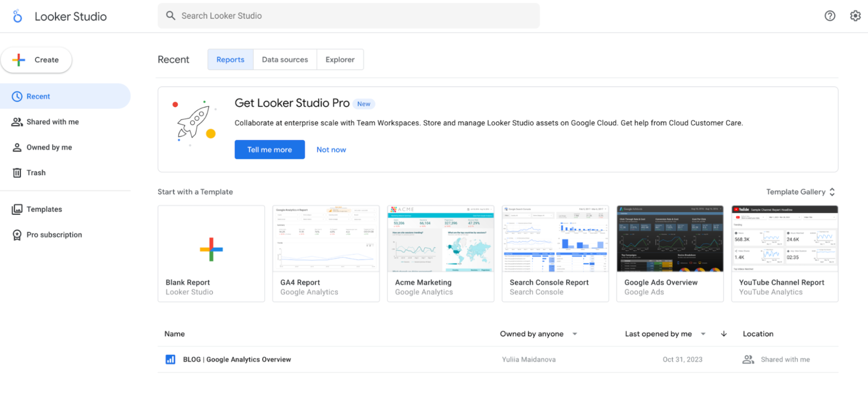Click the Tell me more button
Screen dimensions: 868x399
[269, 150]
